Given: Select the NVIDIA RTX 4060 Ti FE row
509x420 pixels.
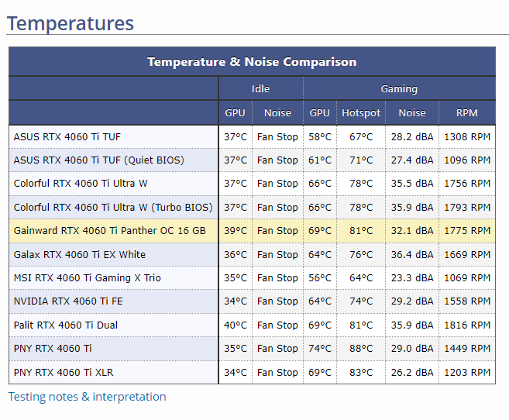Looking at the screenshot, I should coord(67,301).
